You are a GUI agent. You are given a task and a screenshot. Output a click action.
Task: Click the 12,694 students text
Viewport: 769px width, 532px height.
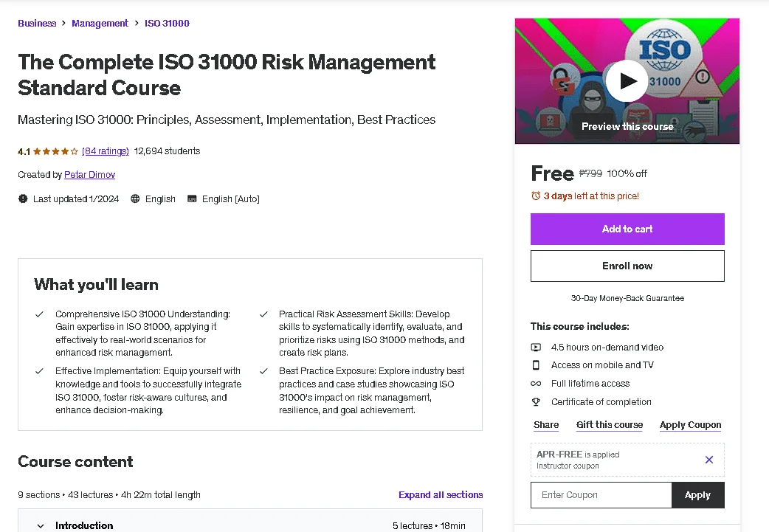[167, 151]
